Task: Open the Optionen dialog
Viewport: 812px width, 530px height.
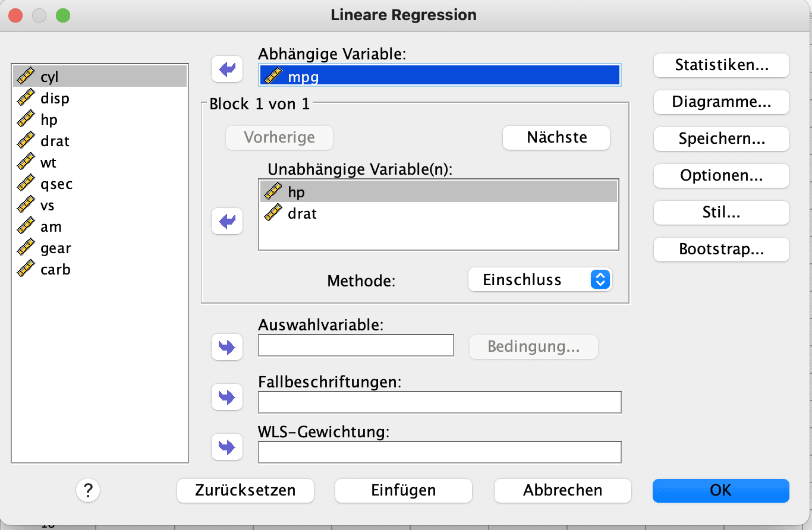Action: [721, 176]
